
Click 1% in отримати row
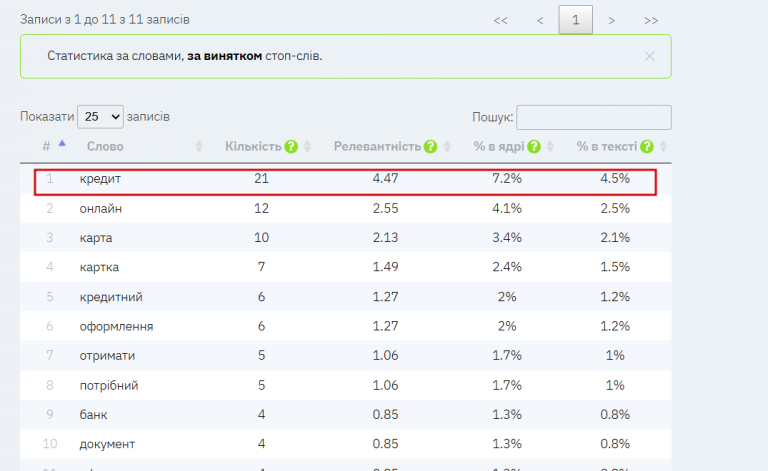(615, 355)
